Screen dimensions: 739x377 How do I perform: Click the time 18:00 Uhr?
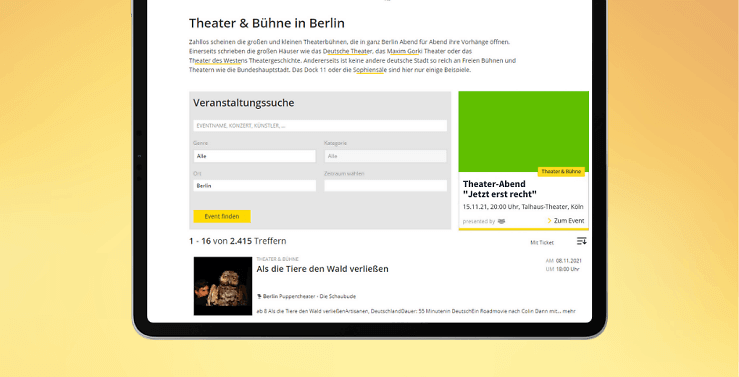(x=568, y=269)
